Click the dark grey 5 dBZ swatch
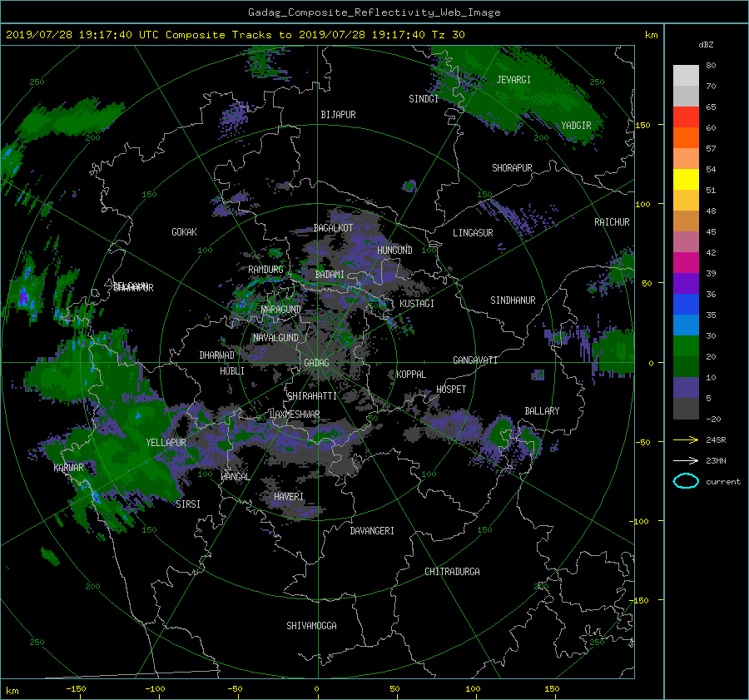Screen dimensions: 749x700 (x=686, y=409)
